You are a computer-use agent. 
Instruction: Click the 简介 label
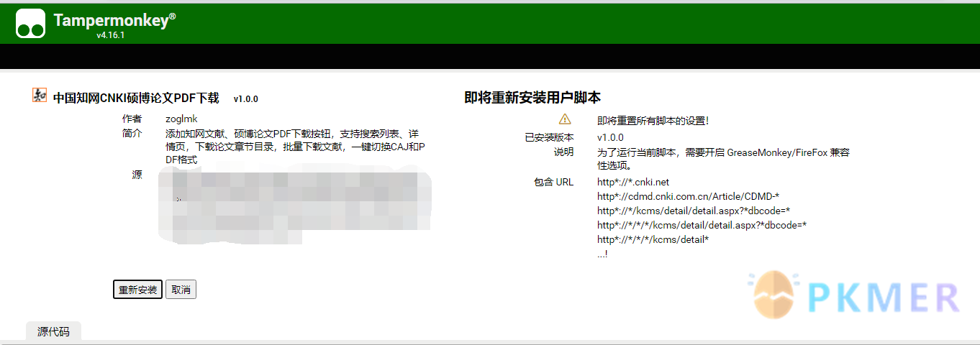132,134
